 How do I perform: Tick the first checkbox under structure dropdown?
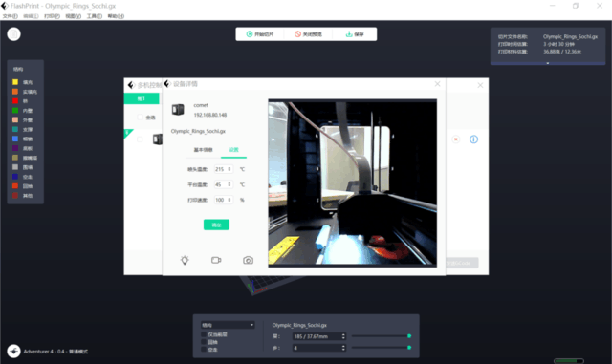[x=204, y=334]
